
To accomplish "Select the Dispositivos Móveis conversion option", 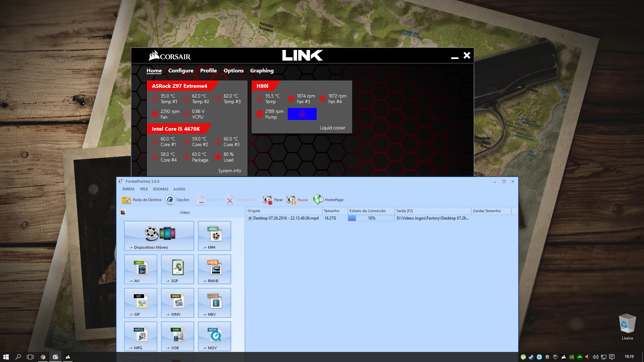I will pos(159,236).
